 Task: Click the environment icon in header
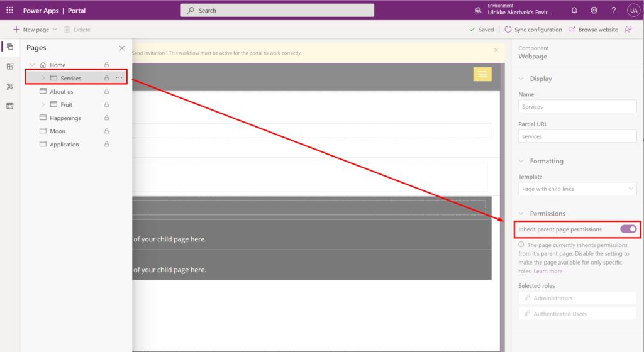tap(478, 11)
